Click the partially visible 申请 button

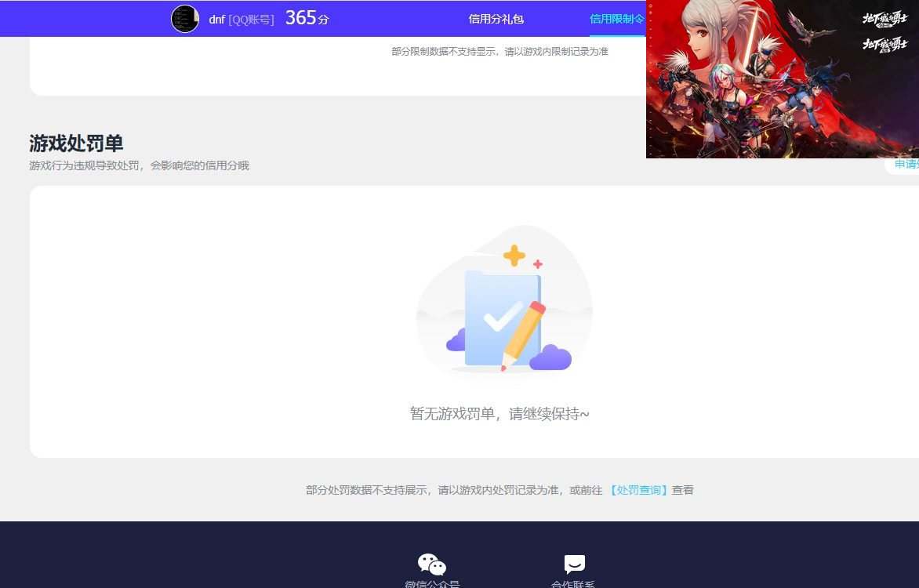tap(903, 164)
